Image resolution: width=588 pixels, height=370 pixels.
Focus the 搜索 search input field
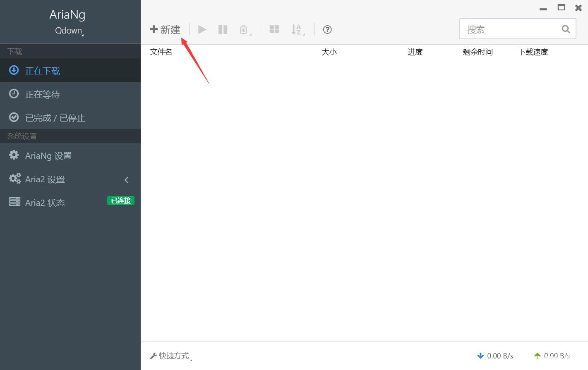click(518, 29)
